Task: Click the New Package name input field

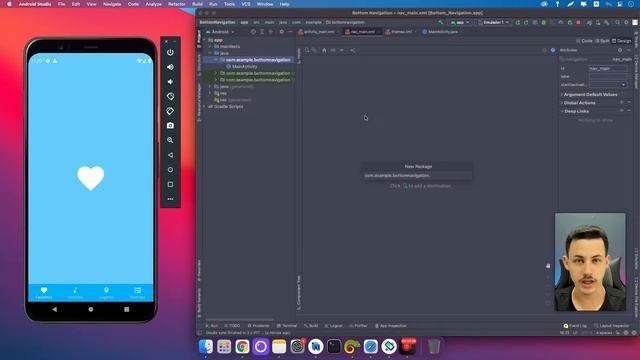Action: click(x=418, y=176)
